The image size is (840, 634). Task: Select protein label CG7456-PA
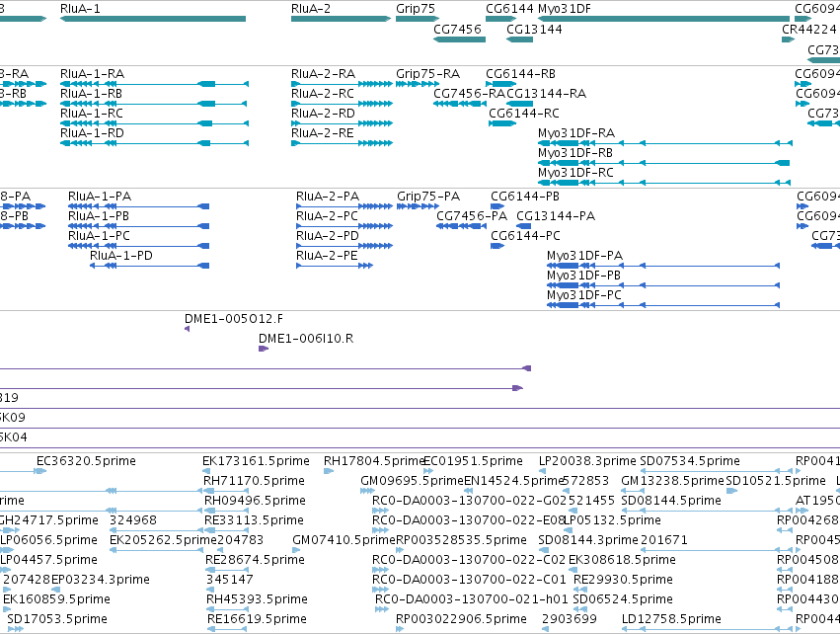(472, 216)
